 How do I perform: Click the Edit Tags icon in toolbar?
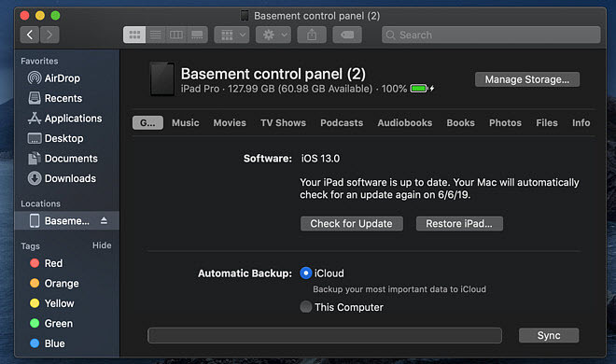pyautogui.click(x=347, y=35)
